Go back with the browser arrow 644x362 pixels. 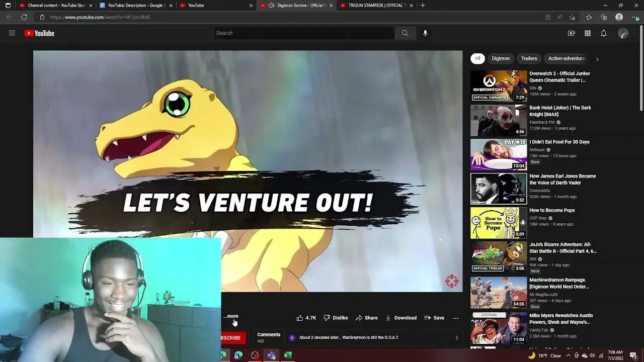pos(10,17)
